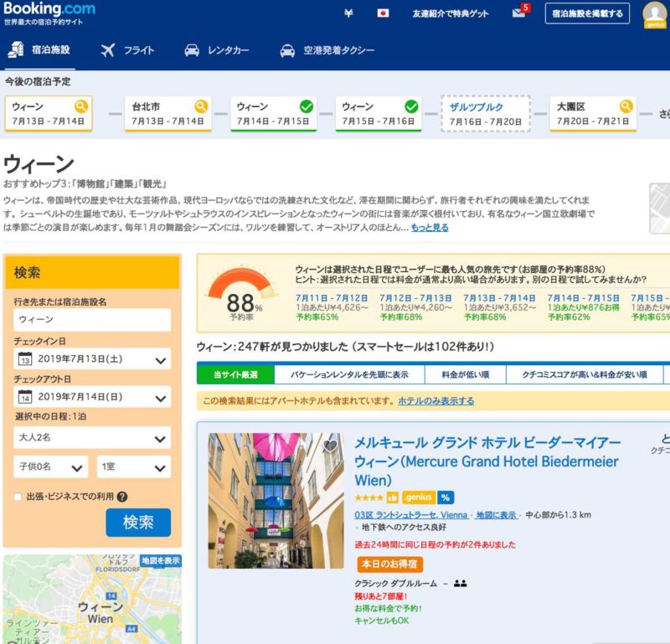
Task: Click the Wien map preview
Action: pos(92,599)
